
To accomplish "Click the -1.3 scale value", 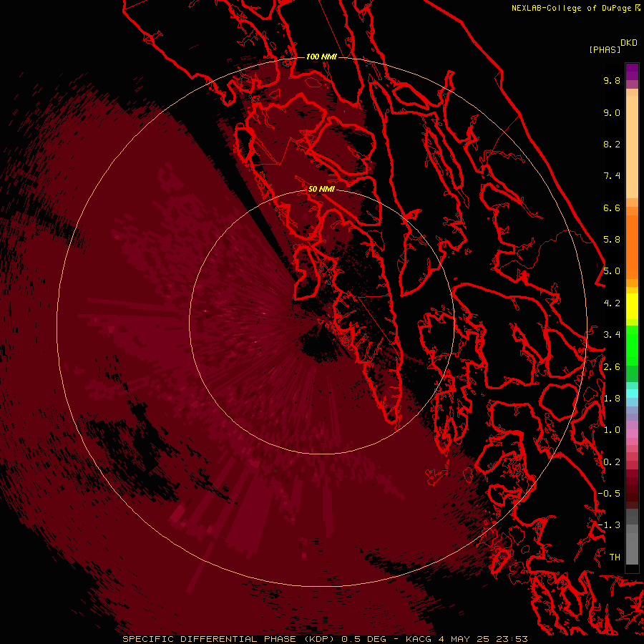I will click(x=609, y=525).
